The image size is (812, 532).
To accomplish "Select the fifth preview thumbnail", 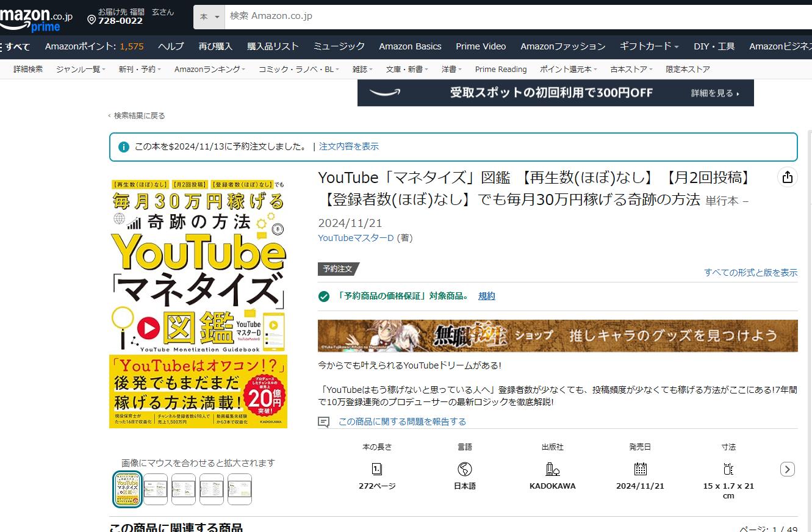I will (240, 489).
